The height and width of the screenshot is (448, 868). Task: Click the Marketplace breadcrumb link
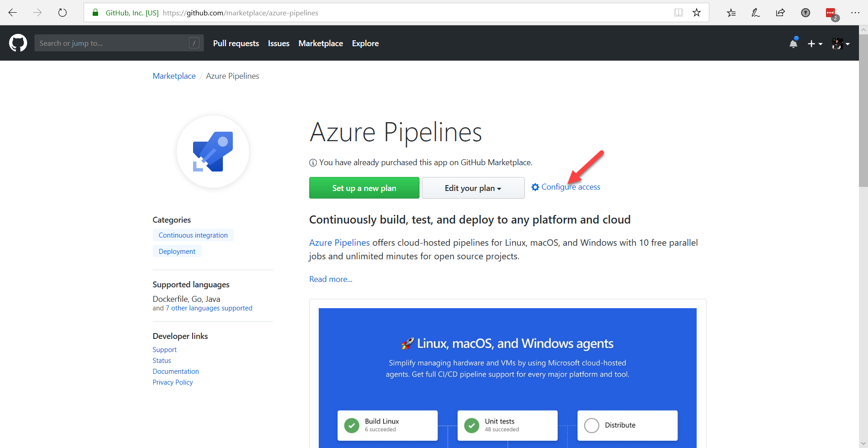pyautogui.click(x=174, y=76)
